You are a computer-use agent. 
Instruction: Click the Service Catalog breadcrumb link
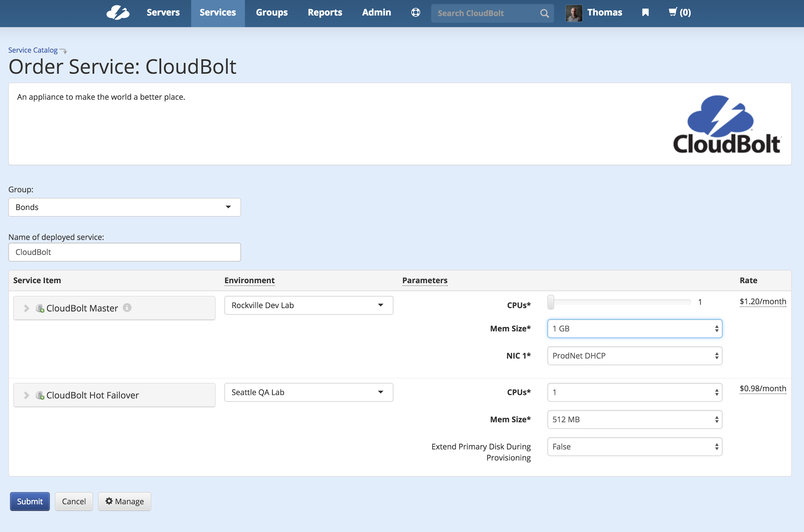click(x=33, y=50)
